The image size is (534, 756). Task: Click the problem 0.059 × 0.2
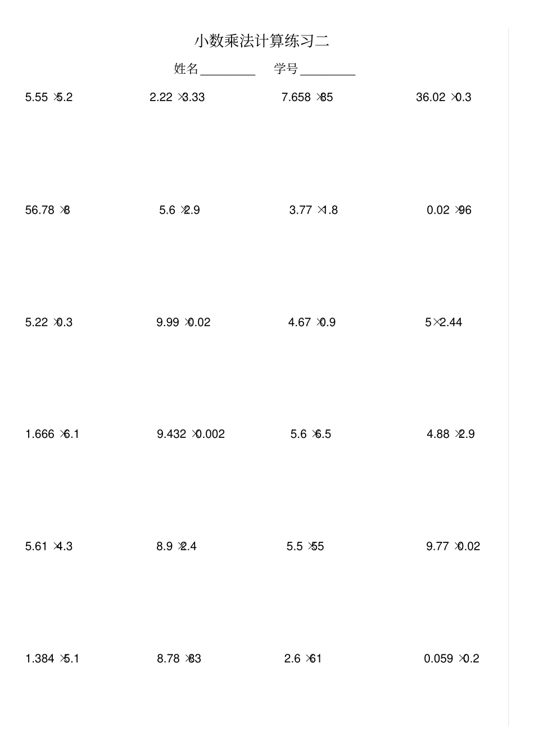(x=451, y=659)
